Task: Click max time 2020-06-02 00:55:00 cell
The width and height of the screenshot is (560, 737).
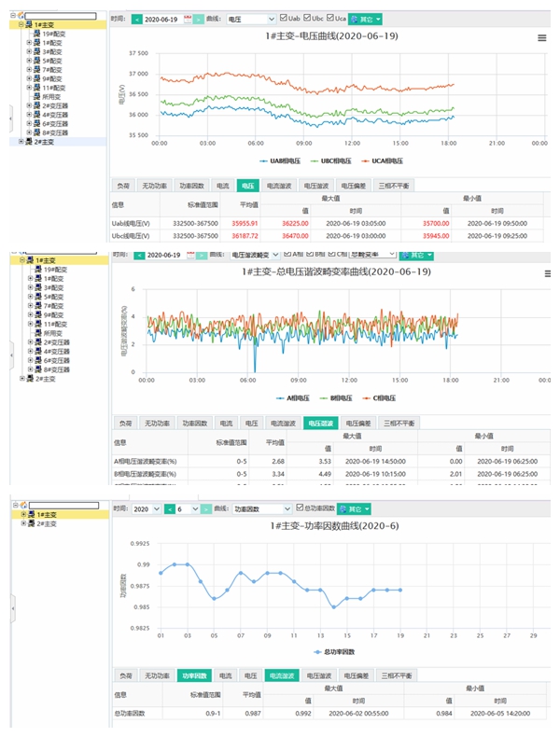Action: [358, 714]
